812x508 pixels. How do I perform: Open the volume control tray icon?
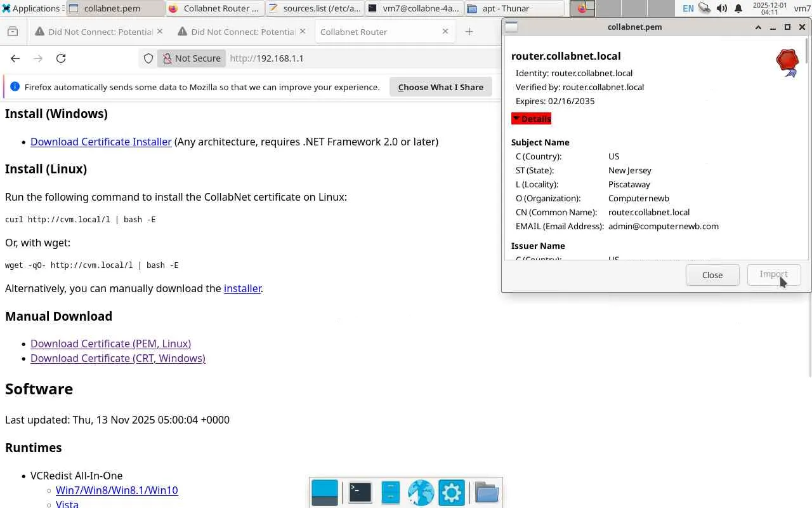coord(721,8)
